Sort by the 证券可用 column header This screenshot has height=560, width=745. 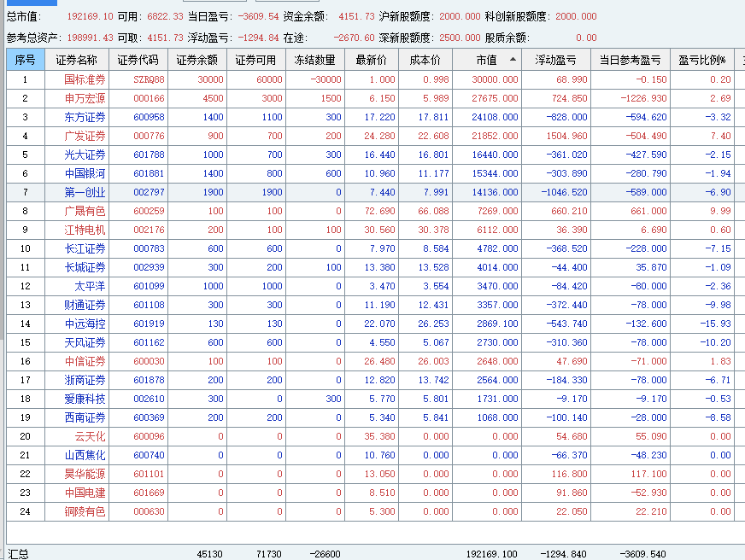click(x=255, y=60)
